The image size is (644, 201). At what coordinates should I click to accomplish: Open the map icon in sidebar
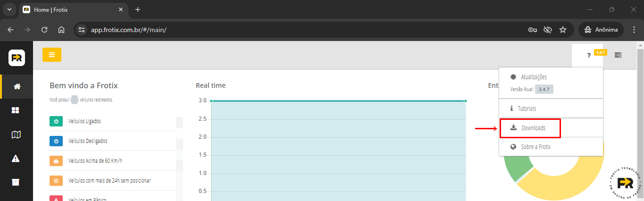[16, 134]
